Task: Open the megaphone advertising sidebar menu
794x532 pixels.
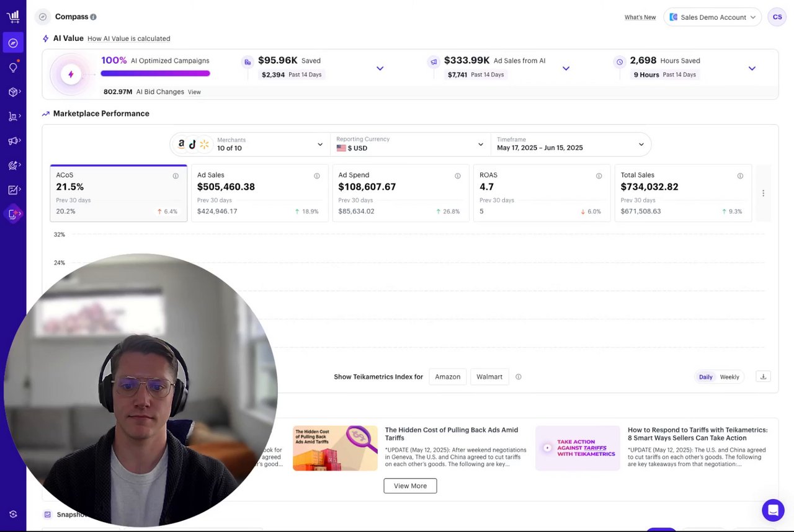Action: tap(13, 141)
